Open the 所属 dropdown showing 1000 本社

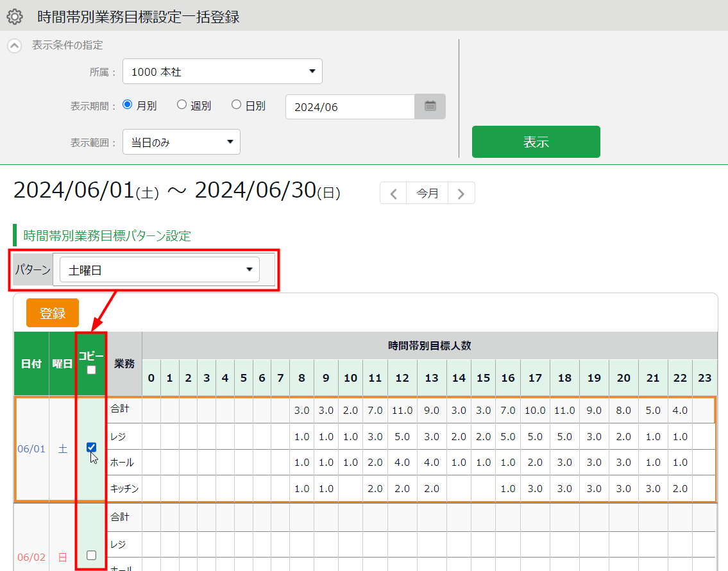(x=222, y=72)
